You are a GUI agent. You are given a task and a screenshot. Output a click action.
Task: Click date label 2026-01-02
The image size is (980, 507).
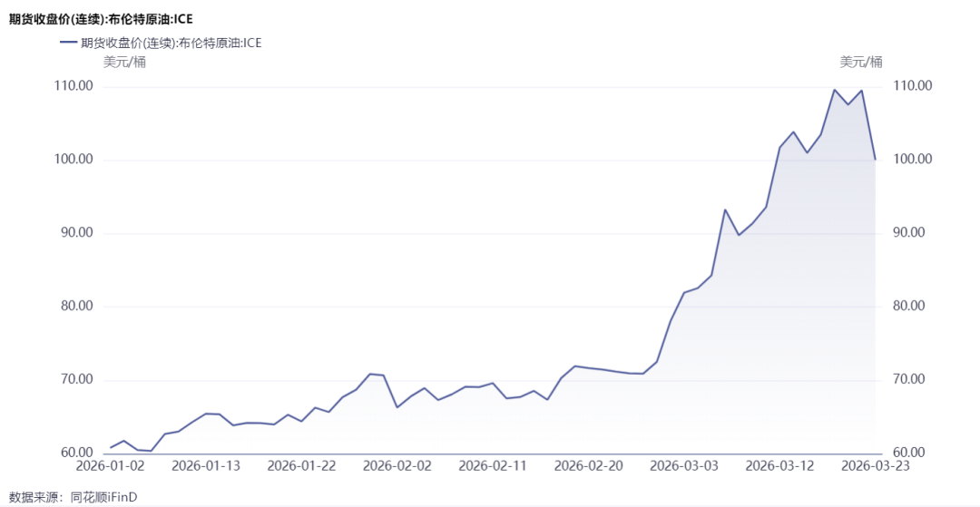[x=111, y=466]
